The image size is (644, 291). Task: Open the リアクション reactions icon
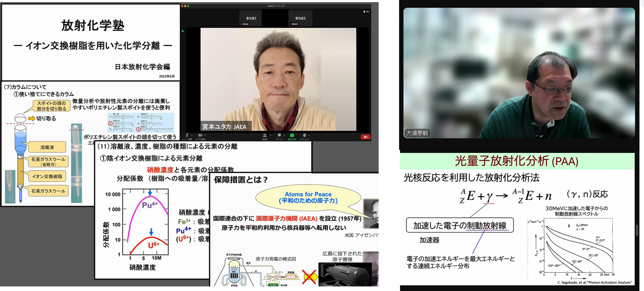click(305, 135)
